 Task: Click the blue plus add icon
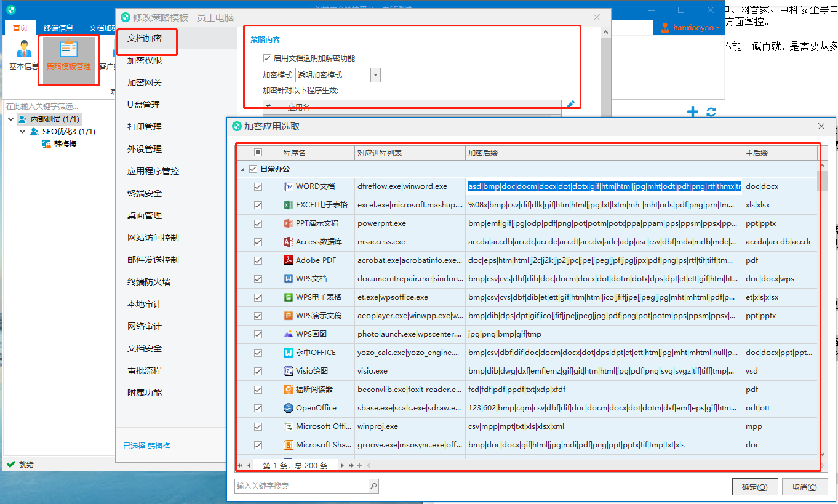pyautogui.click(x=693, y=112)
